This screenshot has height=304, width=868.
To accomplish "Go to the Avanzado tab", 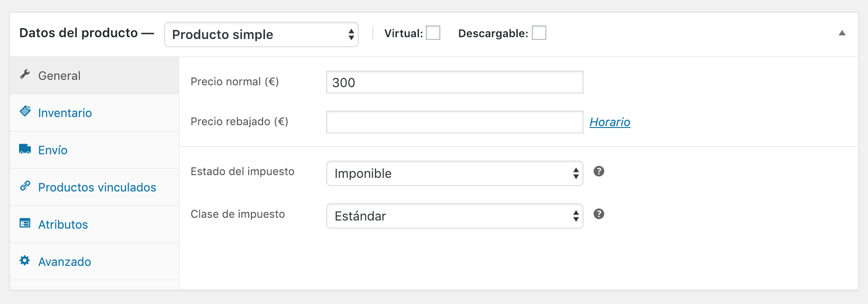I will coord(64,262).
